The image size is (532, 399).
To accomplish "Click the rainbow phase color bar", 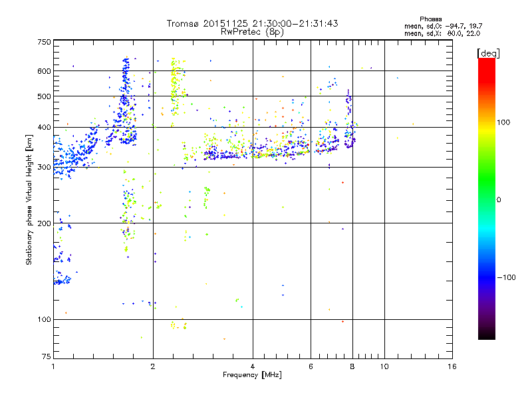I will click(x=487, y=199).
